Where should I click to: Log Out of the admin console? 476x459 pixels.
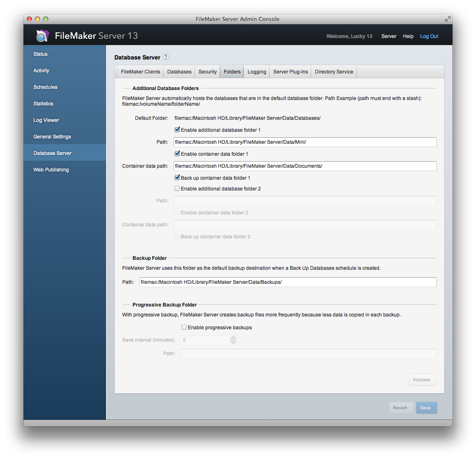click(429, 36)
